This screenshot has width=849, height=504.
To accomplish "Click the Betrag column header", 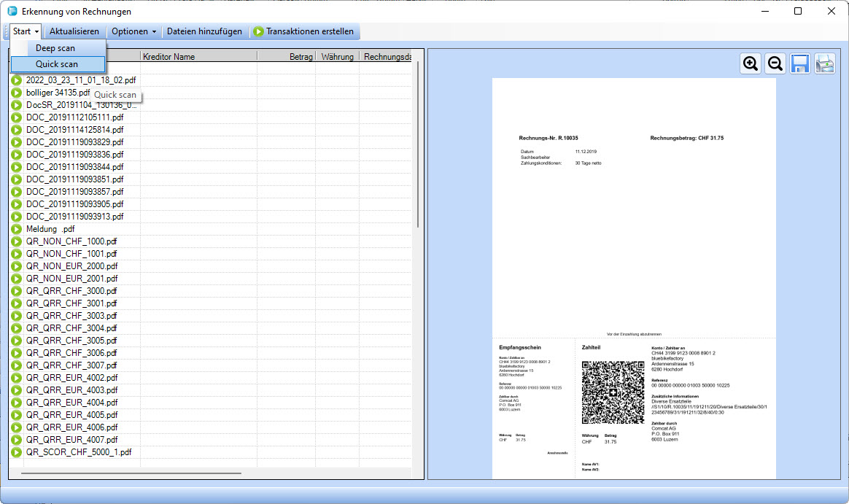I will pyautogui.click(x=286, y=57).
